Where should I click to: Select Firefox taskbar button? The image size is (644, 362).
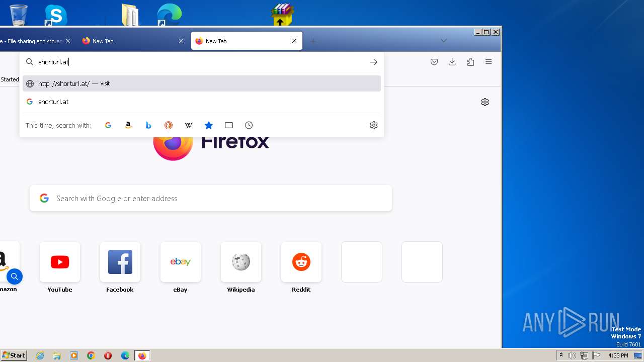142,355
